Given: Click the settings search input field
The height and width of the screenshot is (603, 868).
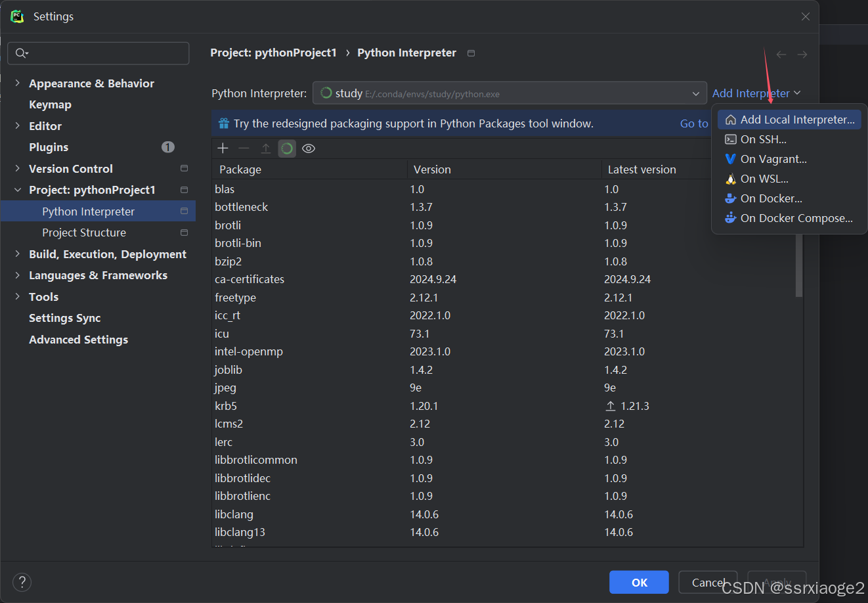Looking at the screenshot, I should pyautogui.click(x=98, y=53).
